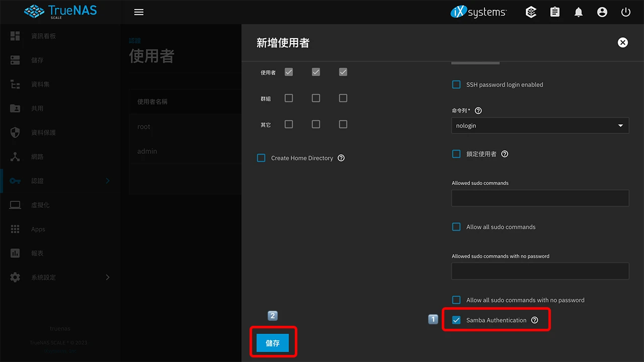
Task: Expand the 系統設定 sidebar section
Action: click(107, 277)
